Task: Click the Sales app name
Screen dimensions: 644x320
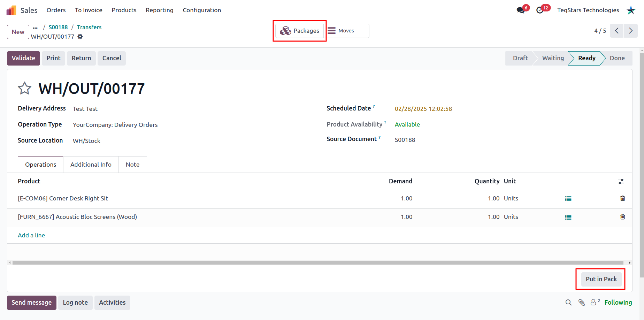Action: tap(29, 10)
